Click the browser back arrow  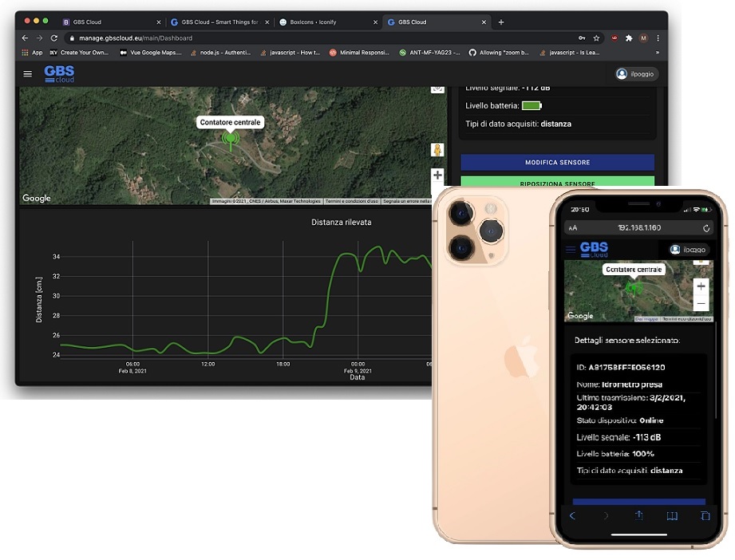(x=25, y=38)
